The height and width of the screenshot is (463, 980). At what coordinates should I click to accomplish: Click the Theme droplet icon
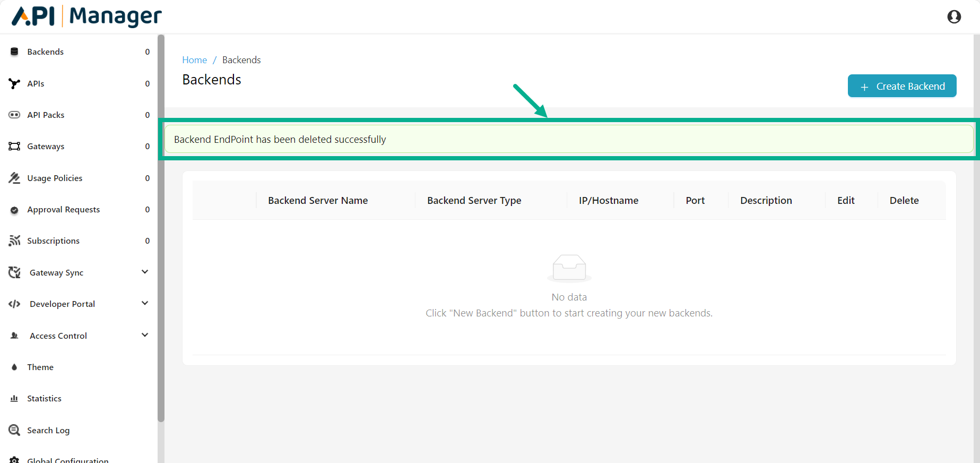tap(14, 367)
